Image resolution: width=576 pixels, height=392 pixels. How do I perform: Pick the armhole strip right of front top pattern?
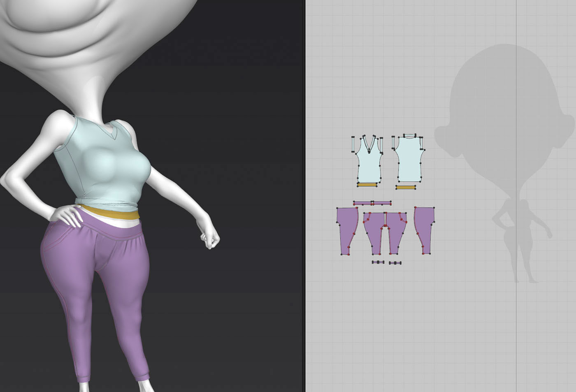381,145
